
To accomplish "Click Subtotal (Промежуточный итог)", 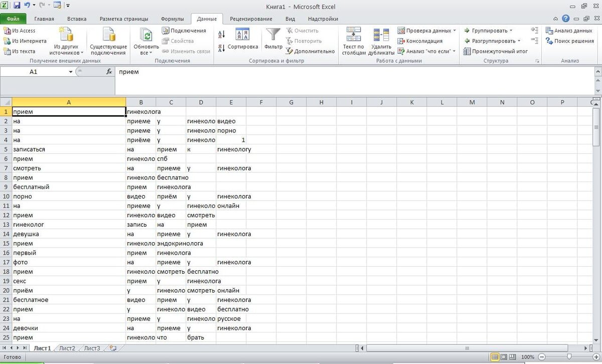I will tap(496, 51).
